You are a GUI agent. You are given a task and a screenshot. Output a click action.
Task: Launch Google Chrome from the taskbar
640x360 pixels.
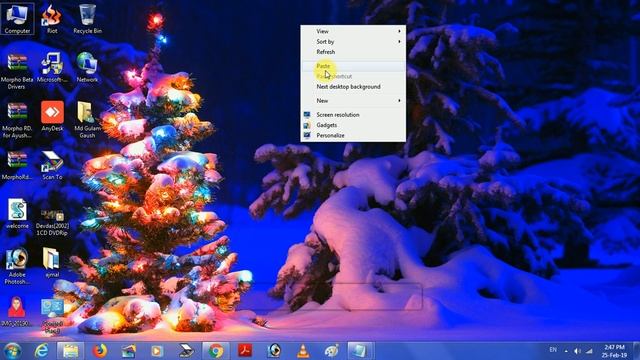[216, 351]
